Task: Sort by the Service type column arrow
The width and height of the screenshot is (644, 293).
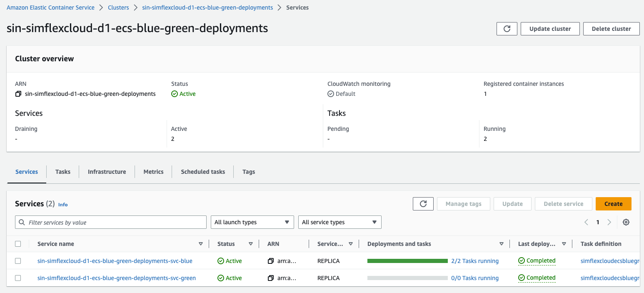Action: pyautogui.click(x=351, y=244)
